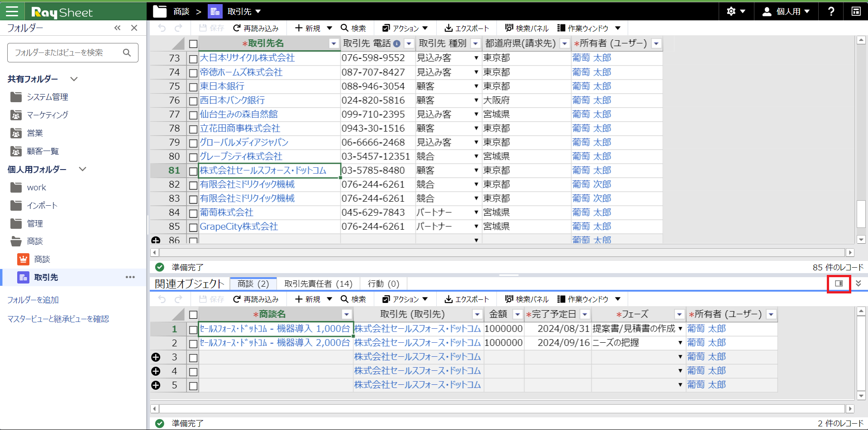868x430 pixels.
Task: Collapse the 共有フォルダー section
Action: [74, 79]
